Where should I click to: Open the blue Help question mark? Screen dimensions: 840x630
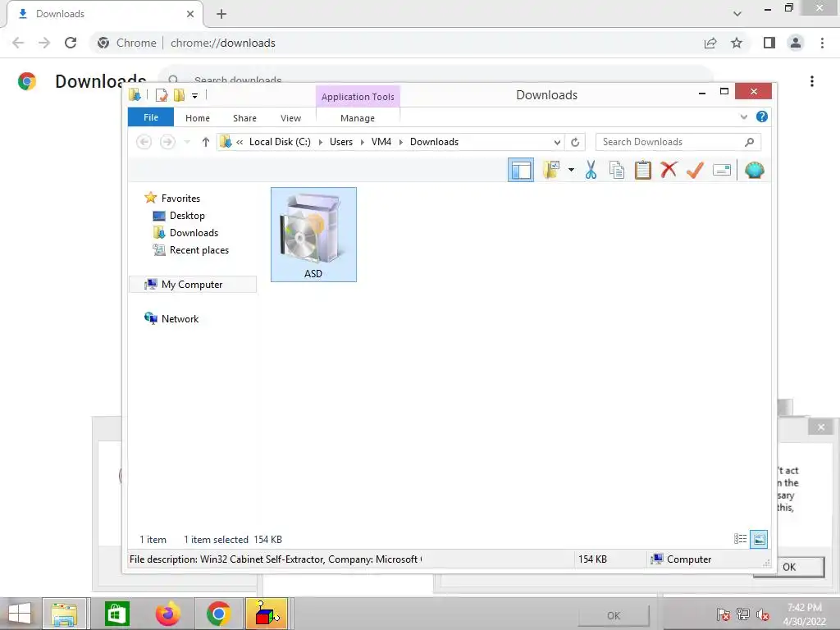point(762,116)
